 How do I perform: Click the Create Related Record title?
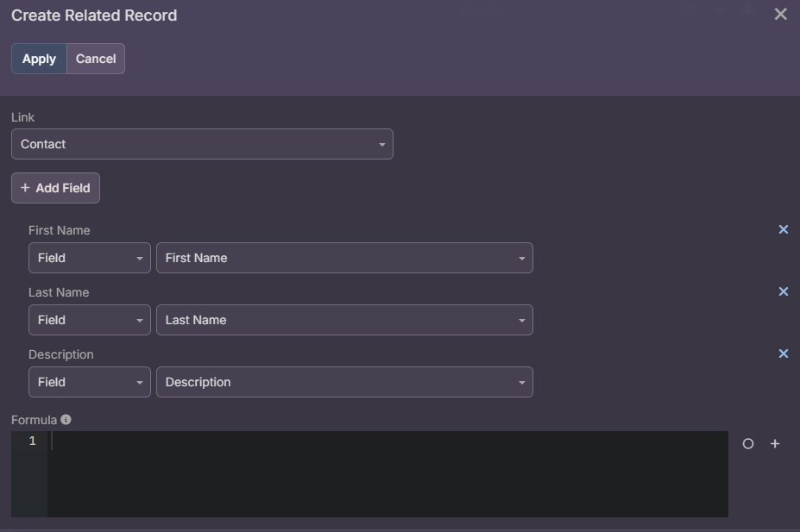click(94, 16)
